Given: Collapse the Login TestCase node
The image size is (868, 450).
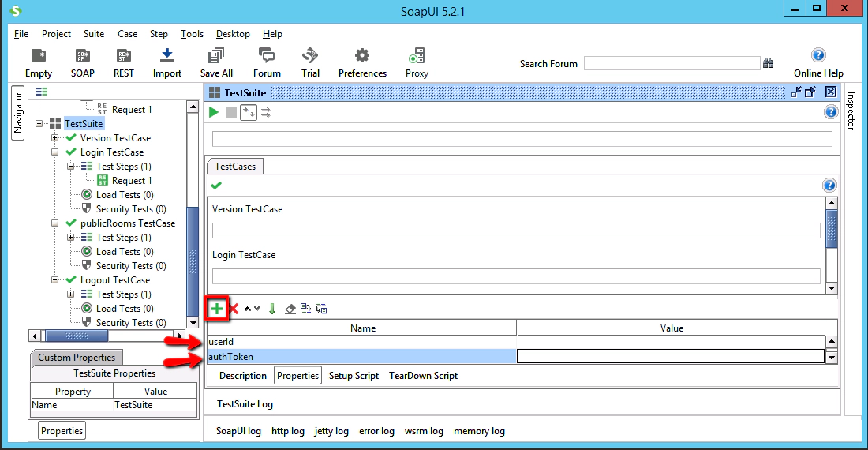Looking at the screenshot, I should (x=54, y=152).
